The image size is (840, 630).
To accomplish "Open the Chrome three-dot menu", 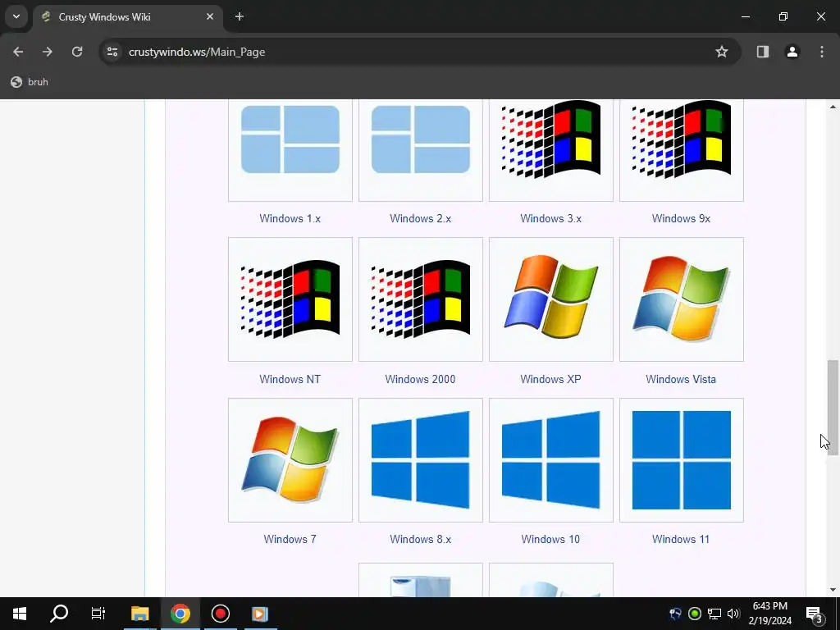I will (x=822, y=52).
